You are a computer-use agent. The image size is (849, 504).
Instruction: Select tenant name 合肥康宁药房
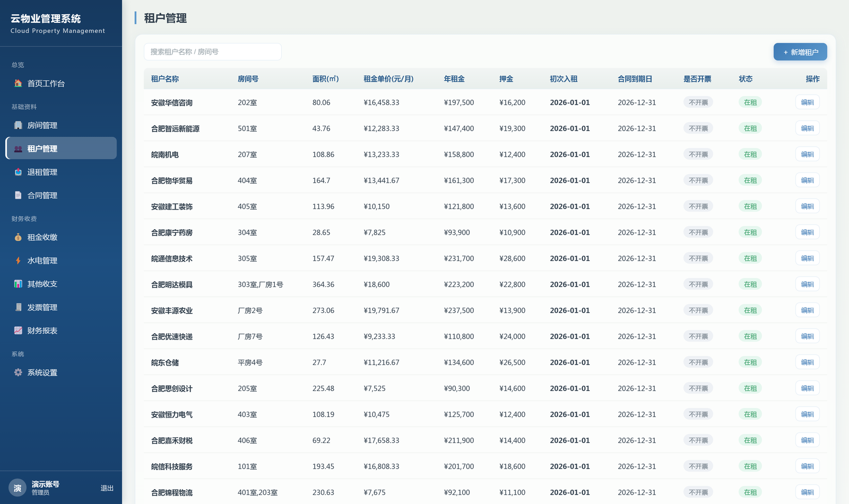172,232
